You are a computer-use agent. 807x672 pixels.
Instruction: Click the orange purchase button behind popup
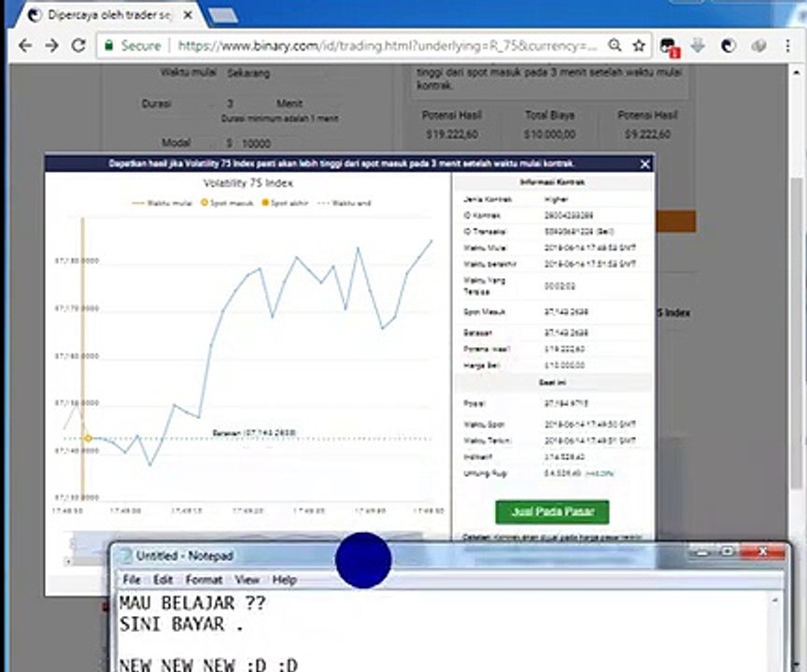point(675,221)
